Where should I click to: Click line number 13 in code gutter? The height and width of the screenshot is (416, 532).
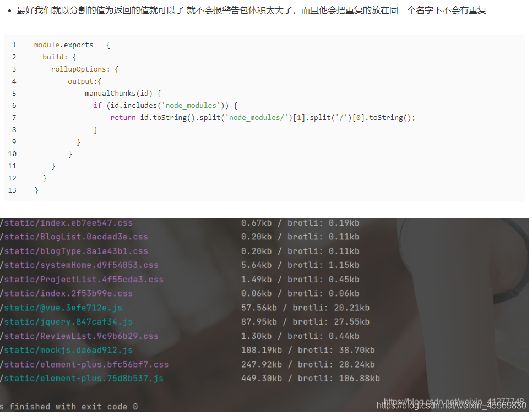[x=12, y=190]
